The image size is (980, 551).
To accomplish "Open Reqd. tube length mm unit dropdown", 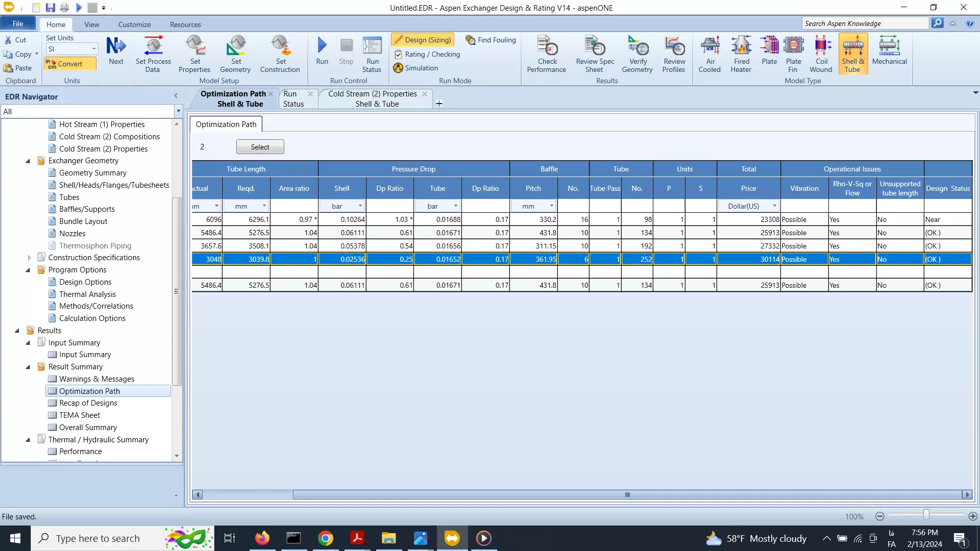I will (x=264, y=206).
